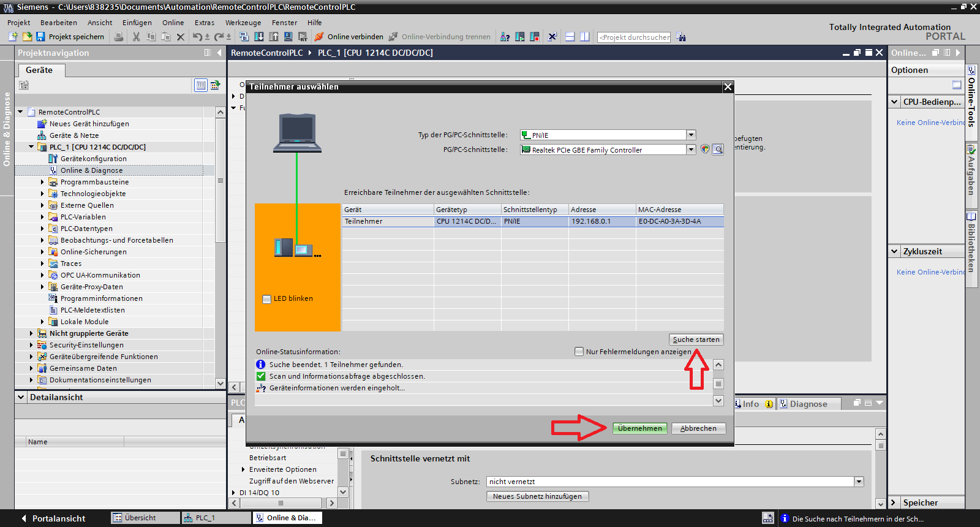Open the Projekt menu
980x527 pixels.
[18, 23]
